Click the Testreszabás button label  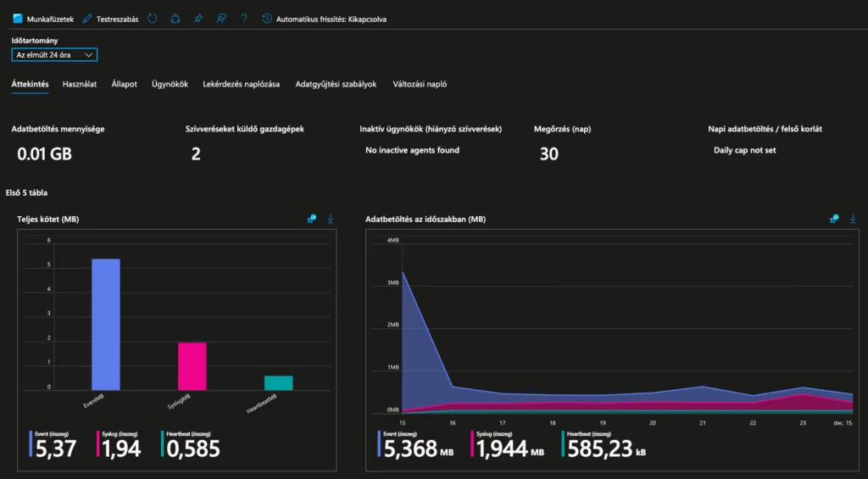(117, 19)
